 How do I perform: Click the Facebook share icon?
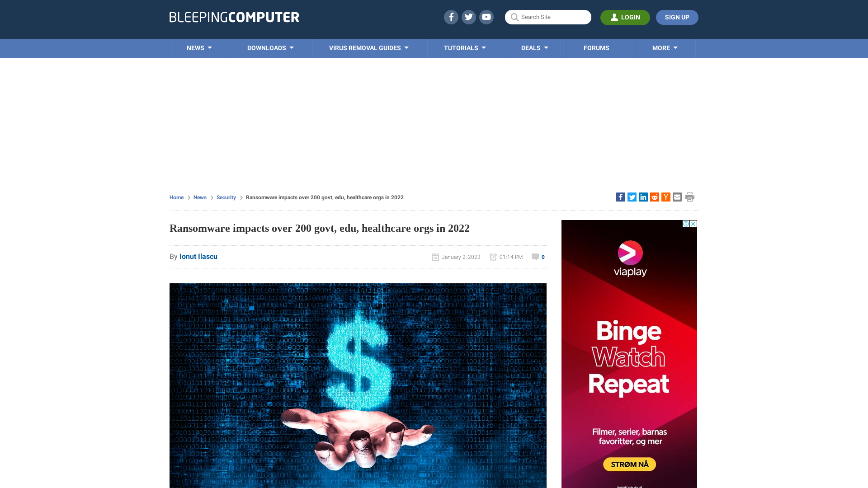coord(620,197)
